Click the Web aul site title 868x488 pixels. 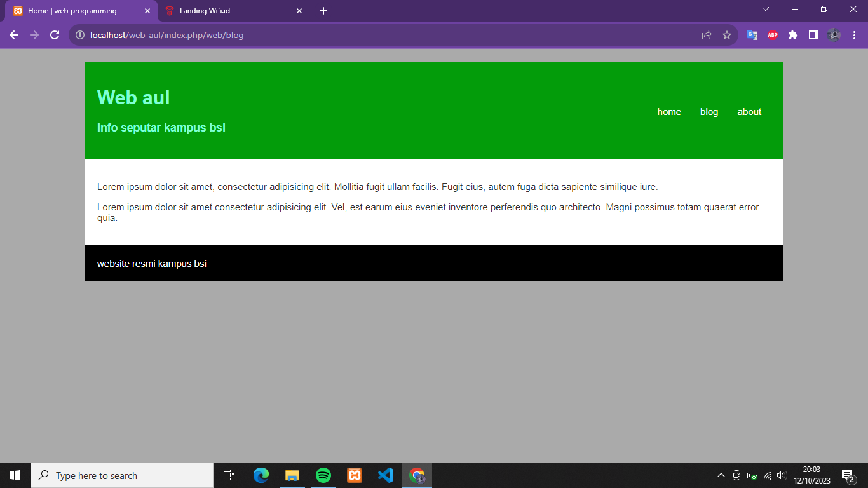133,97
